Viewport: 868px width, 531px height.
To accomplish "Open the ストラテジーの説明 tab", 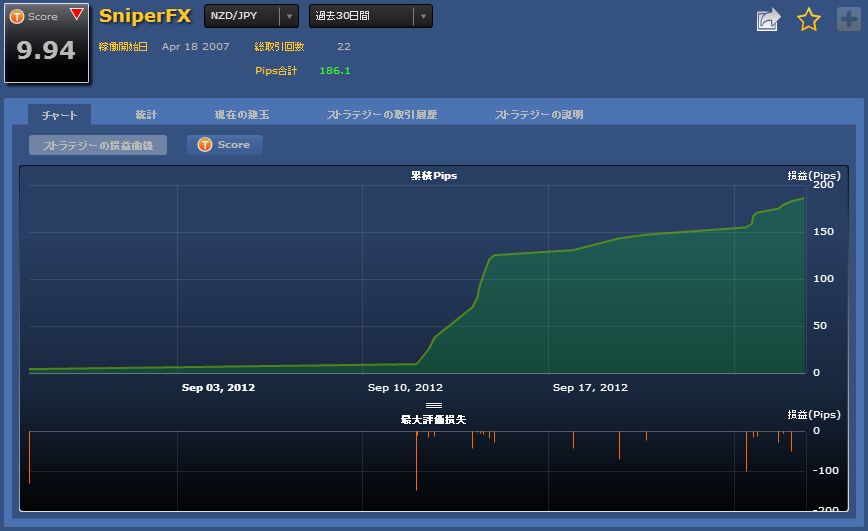I will pyautogui.click(x=539, y=115).
